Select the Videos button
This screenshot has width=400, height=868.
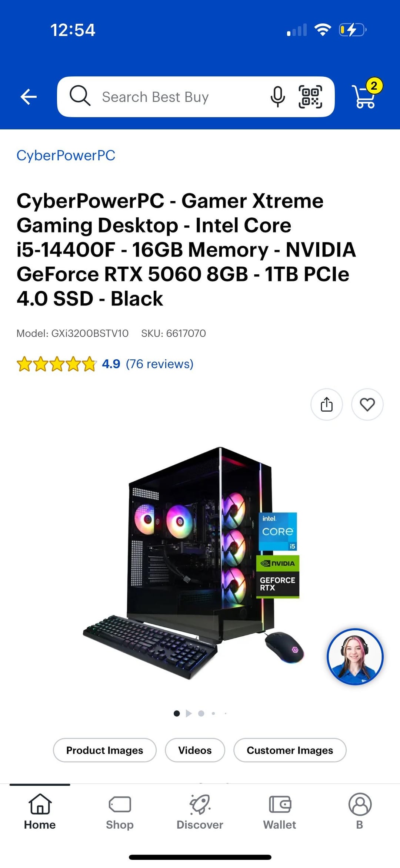pos(195,750)
